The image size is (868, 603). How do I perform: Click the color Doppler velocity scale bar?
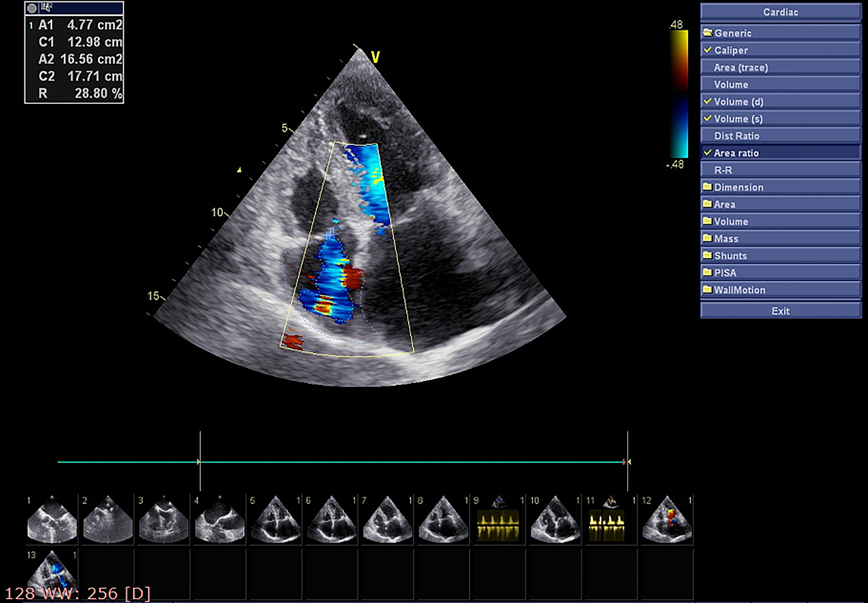point(679,94)
